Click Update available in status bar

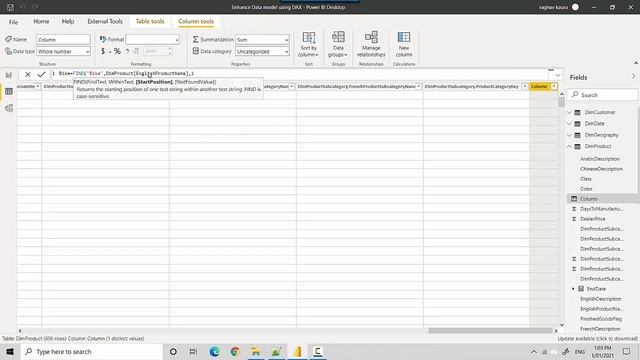tap(597, 338)
